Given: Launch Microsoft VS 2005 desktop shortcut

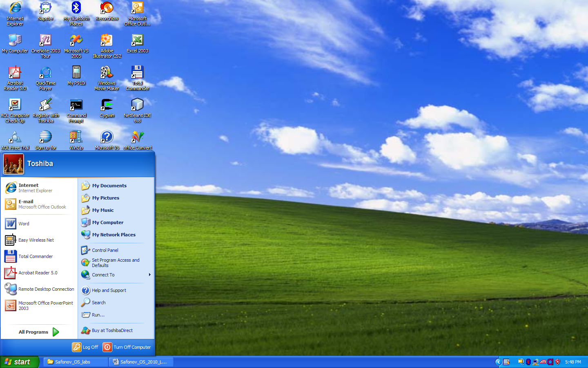Looking at the screenshot, I should [76, 46].
